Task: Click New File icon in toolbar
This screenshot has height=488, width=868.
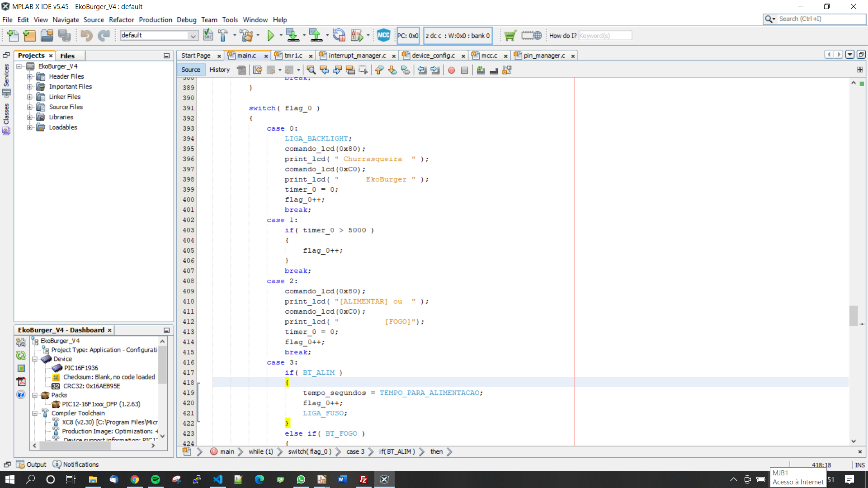Action: pos(13,35)
